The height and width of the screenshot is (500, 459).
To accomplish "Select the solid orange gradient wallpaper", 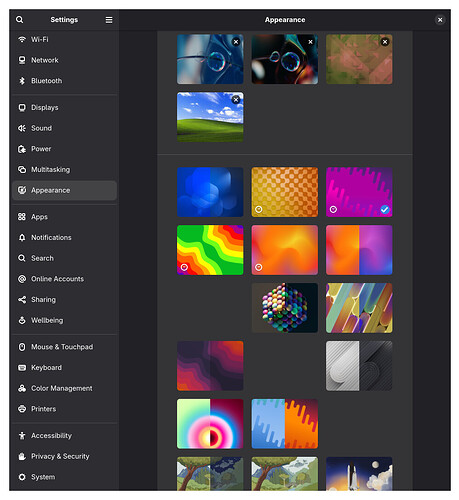I will (x=285, y=250).
